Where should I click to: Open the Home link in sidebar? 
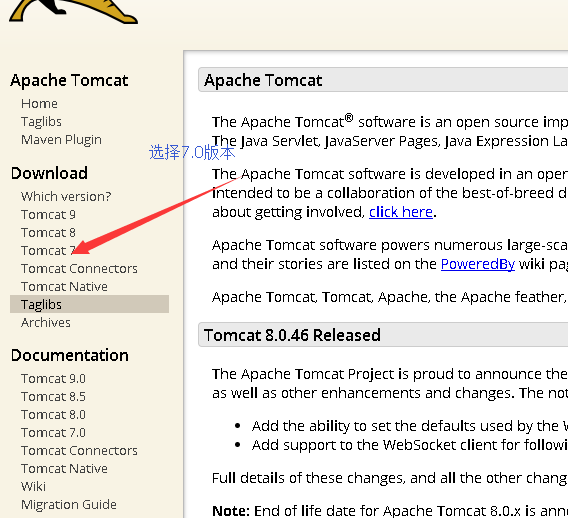[x=39, y=104]
